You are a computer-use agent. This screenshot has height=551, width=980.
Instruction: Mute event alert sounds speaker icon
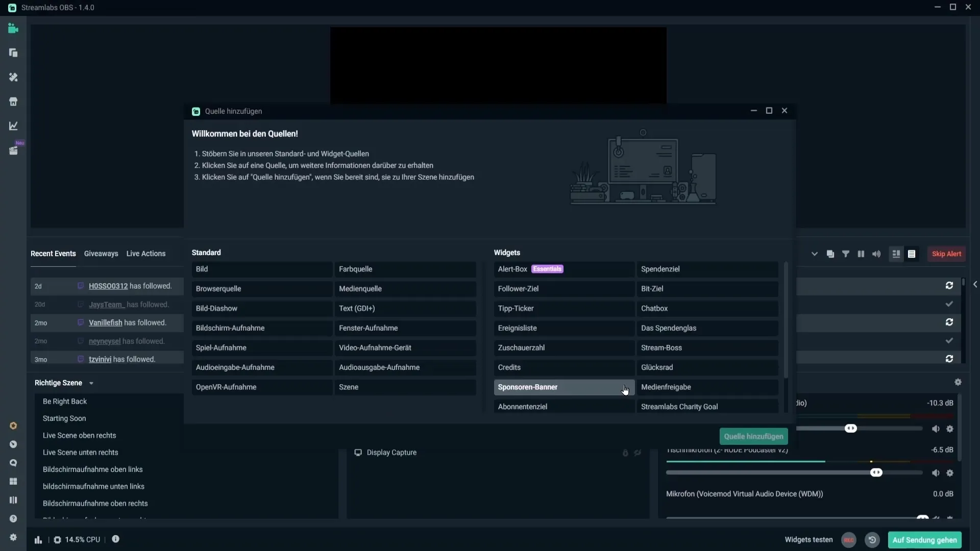click(876, 254)
